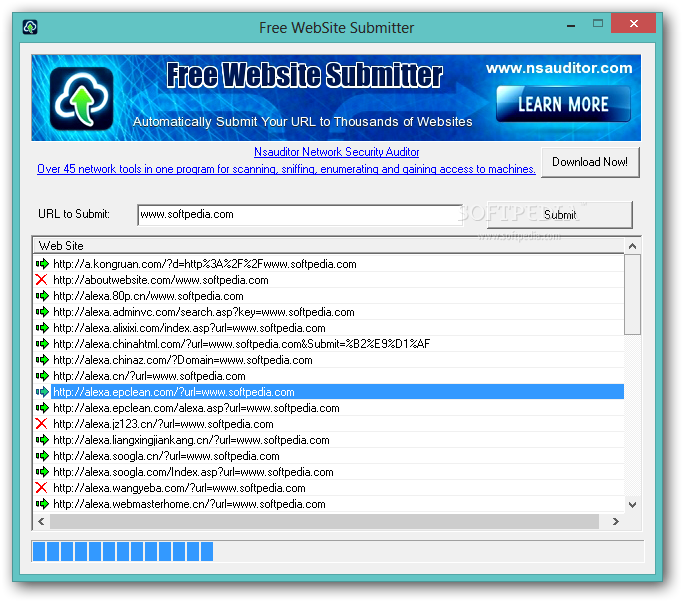Image resolution: width=683 pixels, height=602 pixels.
Task: Click red X icon beside aboutwebsite.com row
Action: click(x=42, y=280)
